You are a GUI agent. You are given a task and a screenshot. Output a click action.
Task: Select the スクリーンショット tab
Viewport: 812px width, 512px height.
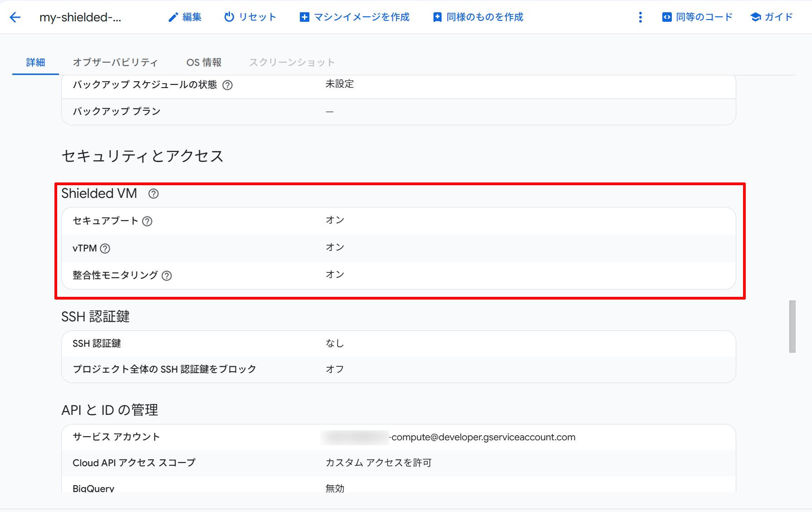pyautogui.click(x=292, y=62)
